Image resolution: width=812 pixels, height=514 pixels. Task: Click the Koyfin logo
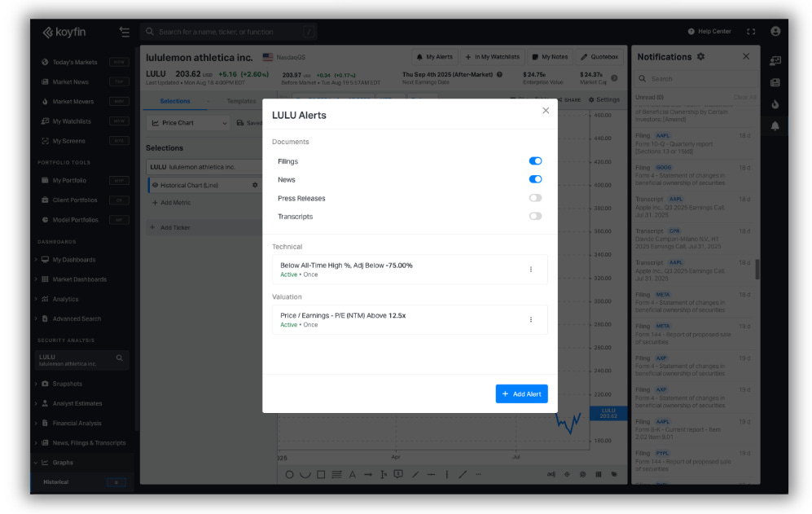pos(64,32)
